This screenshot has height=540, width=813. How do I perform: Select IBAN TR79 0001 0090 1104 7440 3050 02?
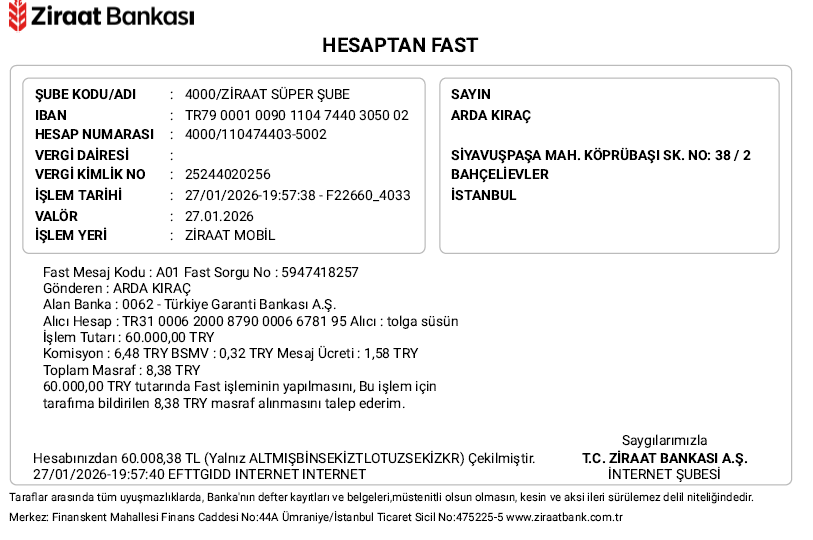point(297,115)
